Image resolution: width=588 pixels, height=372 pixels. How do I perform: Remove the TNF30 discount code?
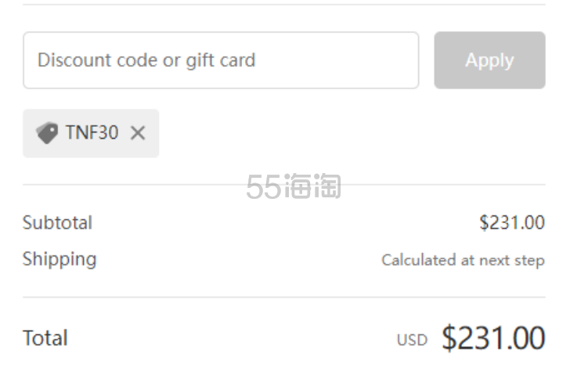[x=138, y=133]
